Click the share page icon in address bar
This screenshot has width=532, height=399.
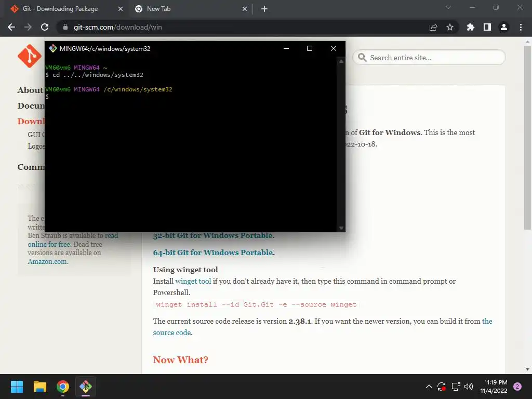[x=433, y=27]
